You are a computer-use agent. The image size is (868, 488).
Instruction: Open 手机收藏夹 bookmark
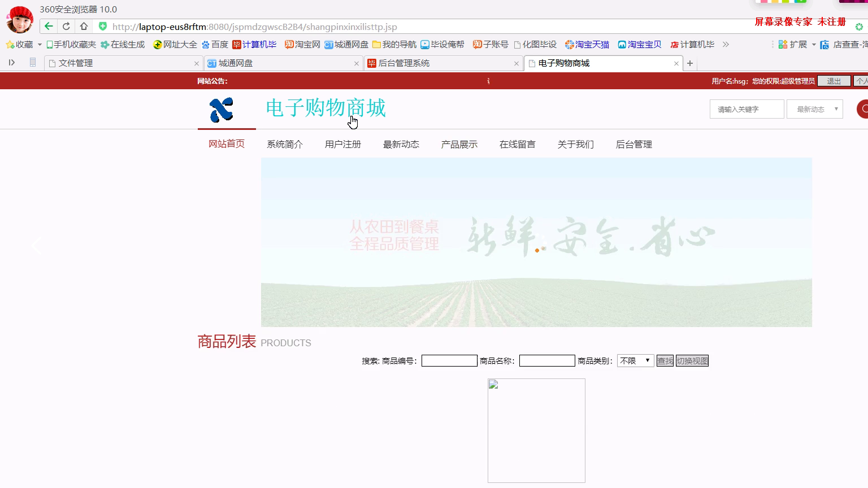click(x=71, y=45)
